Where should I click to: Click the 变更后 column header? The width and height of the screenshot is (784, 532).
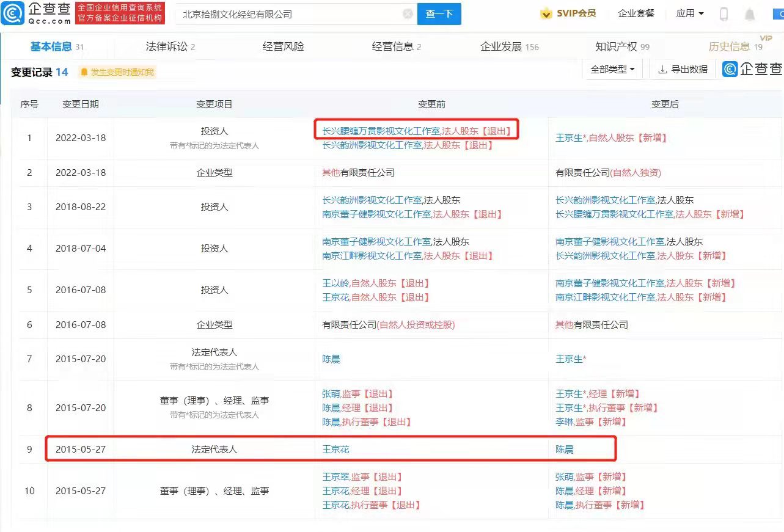click(665, 104)
